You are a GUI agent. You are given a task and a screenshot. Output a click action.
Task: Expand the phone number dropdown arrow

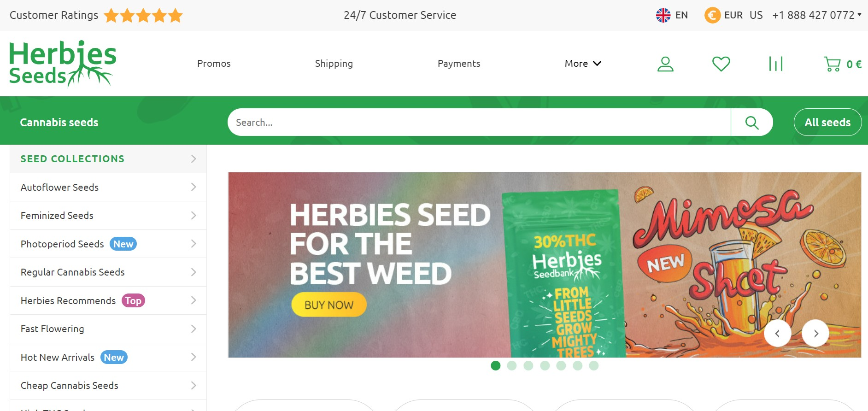859,14
